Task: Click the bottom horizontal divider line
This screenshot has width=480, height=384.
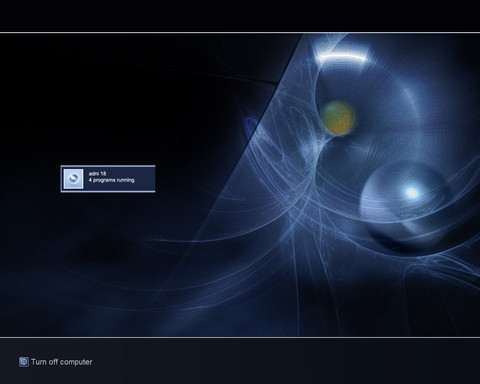Action: [x=240, y=337]
